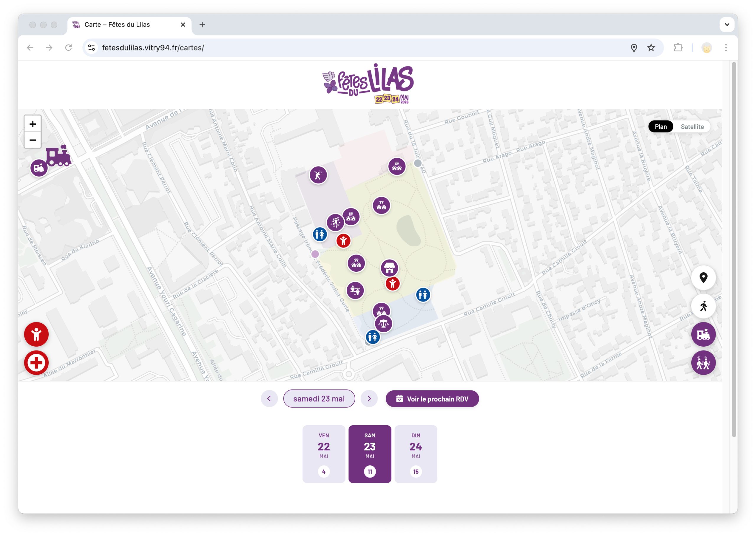Select the Plan map view
This screenshot has height=536, width=756.
click(661, 127)
